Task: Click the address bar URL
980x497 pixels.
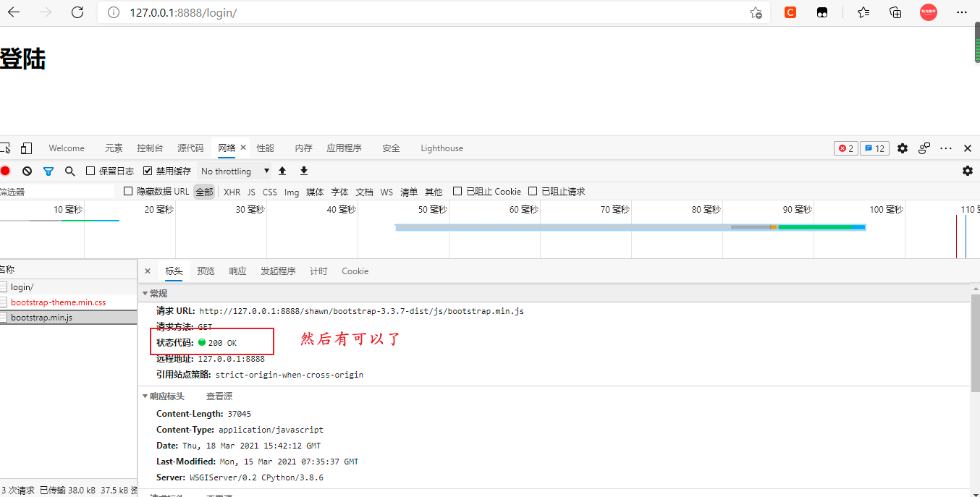Action: 183,13
